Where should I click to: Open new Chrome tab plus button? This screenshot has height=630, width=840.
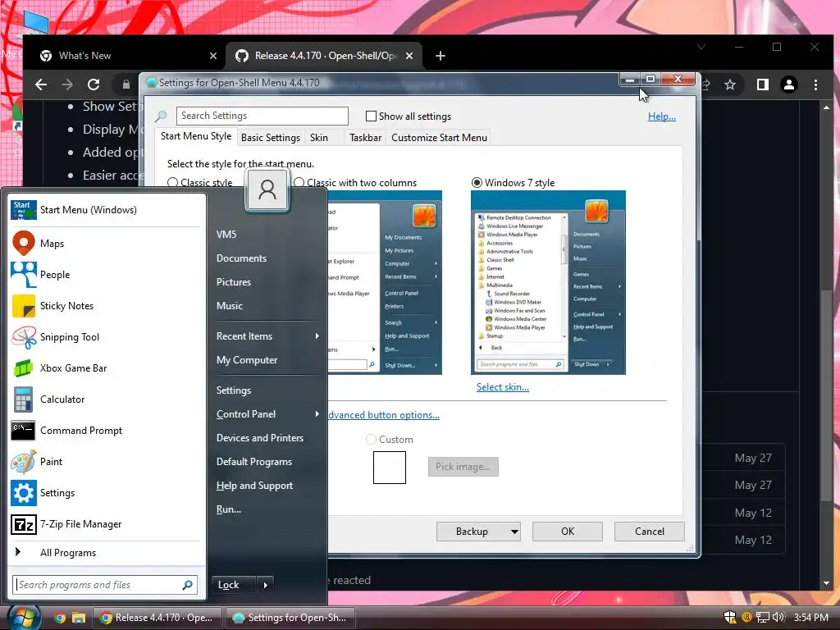[x=441, y=56]
